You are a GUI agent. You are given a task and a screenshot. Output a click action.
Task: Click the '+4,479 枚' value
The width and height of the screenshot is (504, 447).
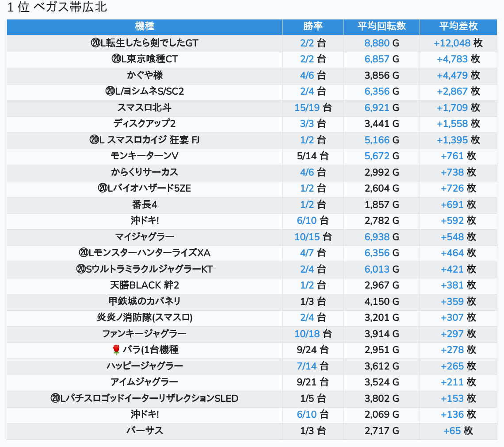pyautogui.click(x=458, y=75)
